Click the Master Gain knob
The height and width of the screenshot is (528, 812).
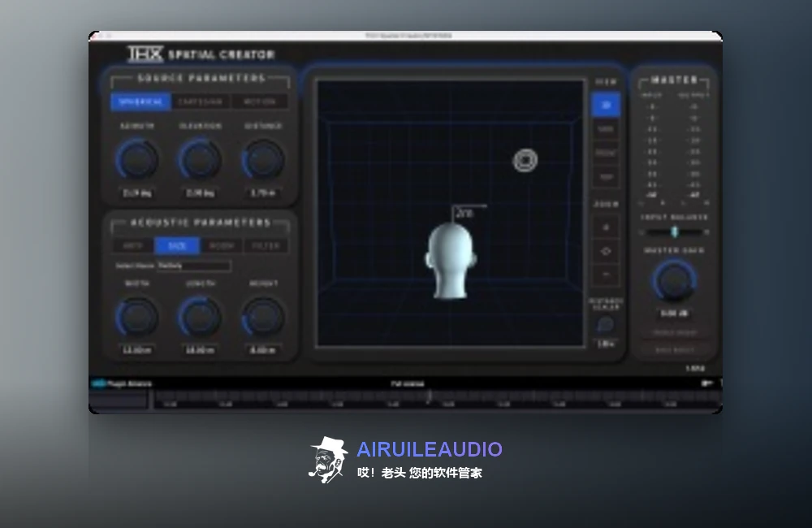(674, 280)
